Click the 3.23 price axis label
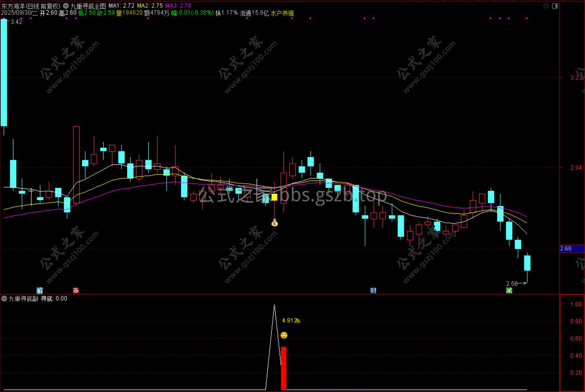 (x=576, y=78)
